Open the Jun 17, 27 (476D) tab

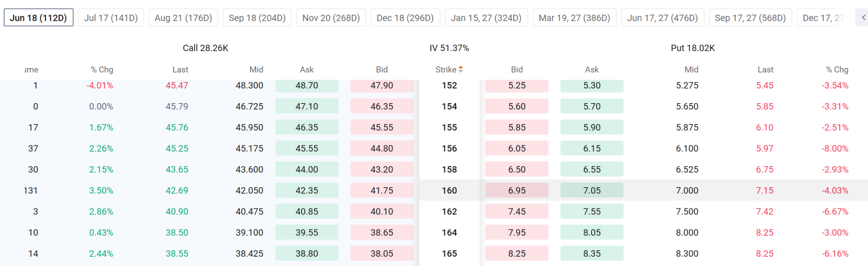(x=663, y=18)
